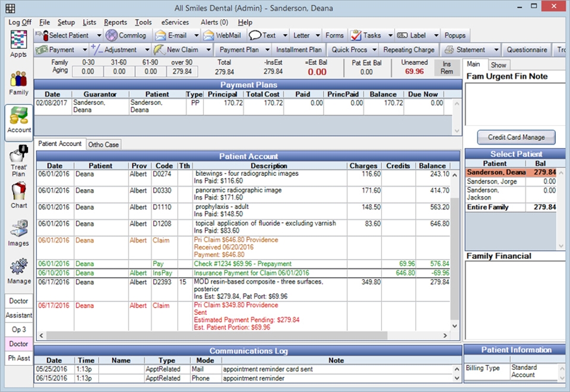Viewport: 570px width, 392px height.
Task: Click the Commlog toolbar button
Action: [x=126, y=36]
